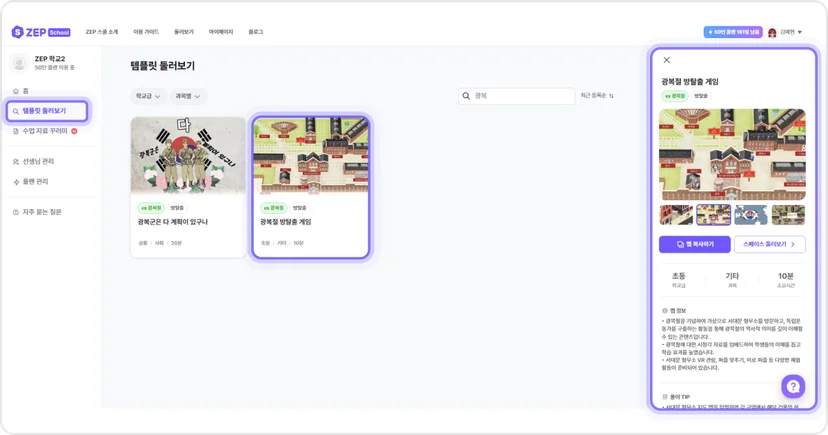Select the first preview thumbnail in panel
Image resolution: width=828 pixels, height=435 pixels.
676,215
